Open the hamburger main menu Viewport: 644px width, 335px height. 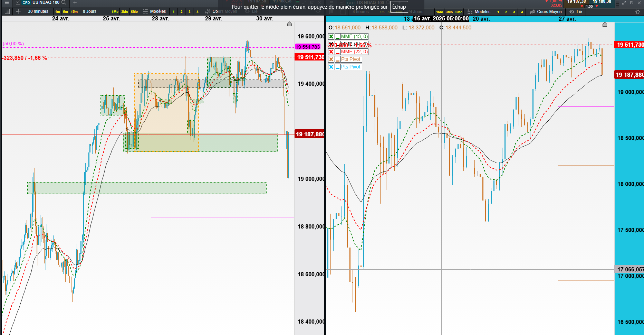[x=7, y=2]
